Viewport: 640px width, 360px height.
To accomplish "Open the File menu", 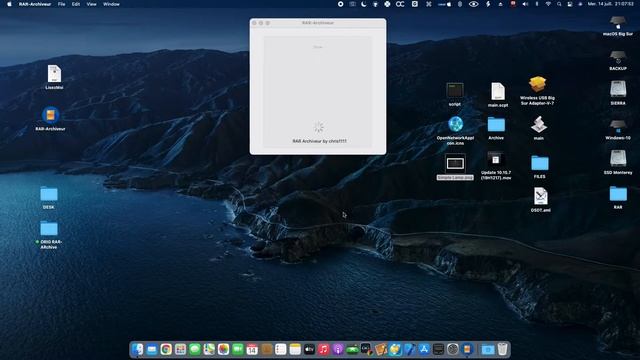I will [61, 4].
